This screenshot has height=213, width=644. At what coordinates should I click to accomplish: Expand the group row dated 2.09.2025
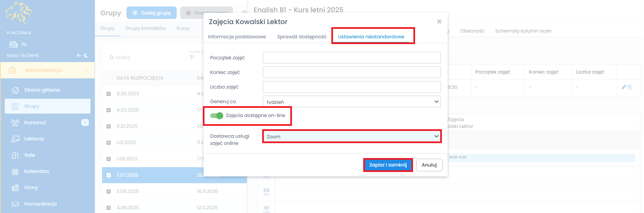coord(109,192)
